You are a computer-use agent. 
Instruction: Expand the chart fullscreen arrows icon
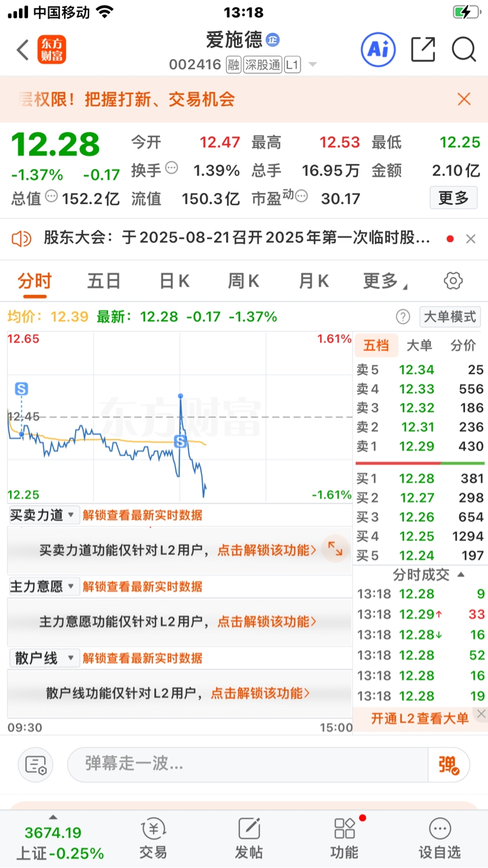click(x=334, y=548)
